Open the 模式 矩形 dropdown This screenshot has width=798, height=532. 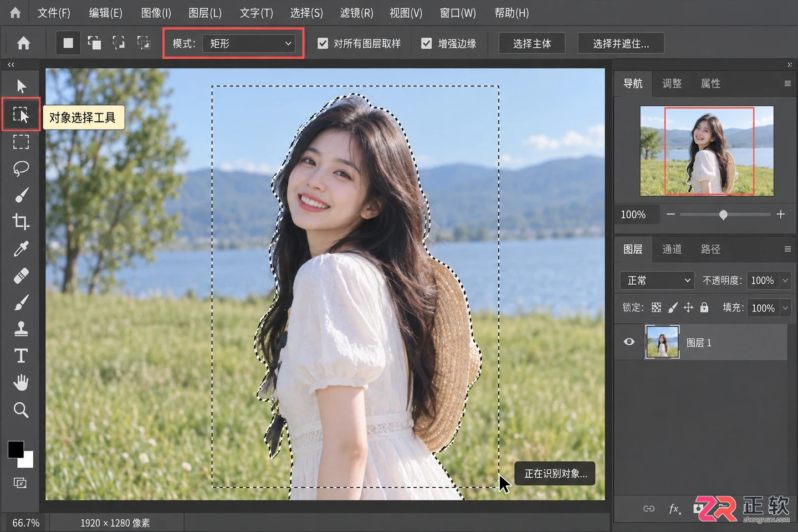coord(248,43)
